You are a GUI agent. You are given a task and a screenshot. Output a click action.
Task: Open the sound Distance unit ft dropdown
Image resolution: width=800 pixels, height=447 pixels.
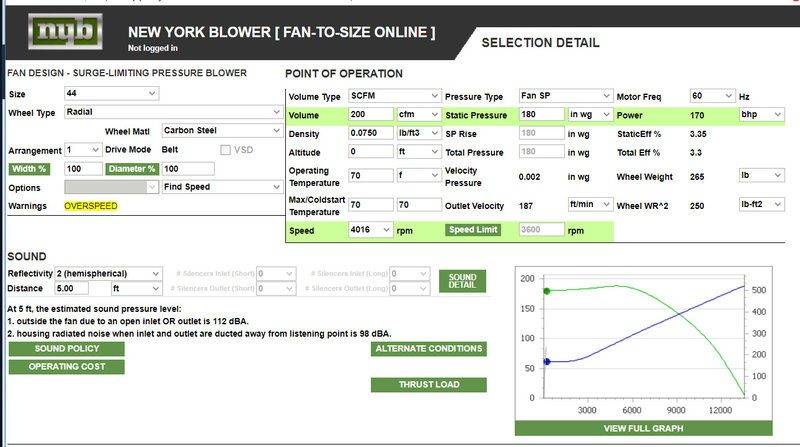[x=136, y=288]
